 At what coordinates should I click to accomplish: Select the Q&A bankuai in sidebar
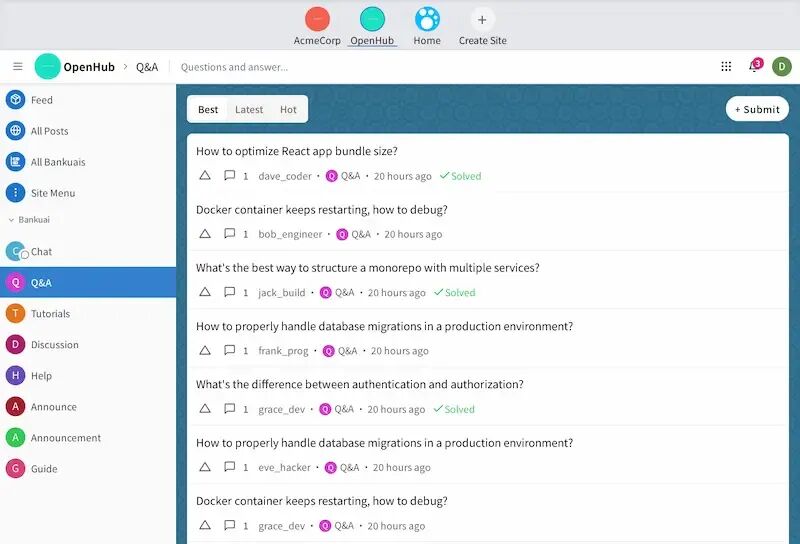pos(88,282)
